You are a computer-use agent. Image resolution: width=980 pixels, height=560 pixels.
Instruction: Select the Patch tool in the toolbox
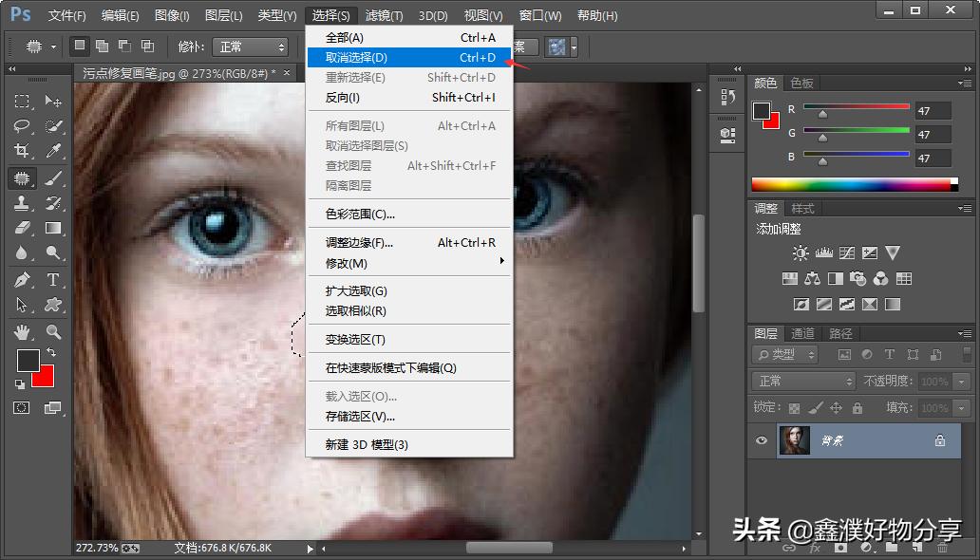pos(22,177)
